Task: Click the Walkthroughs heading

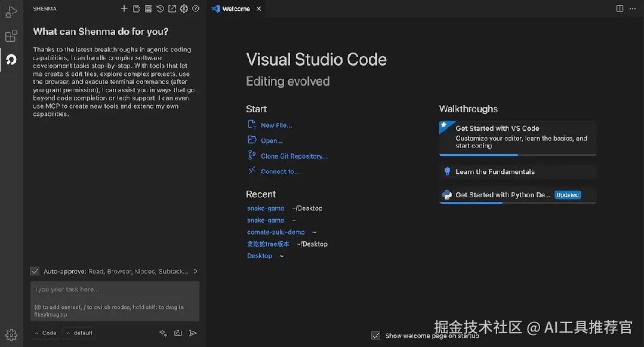Action: [468, 109]
